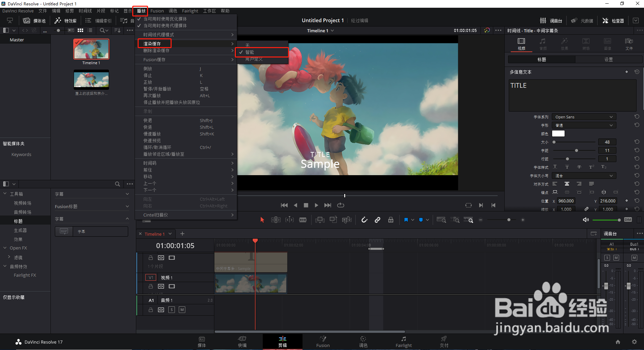
Task: Open the Fusion缓存 submenu
Action: point(186,60)
